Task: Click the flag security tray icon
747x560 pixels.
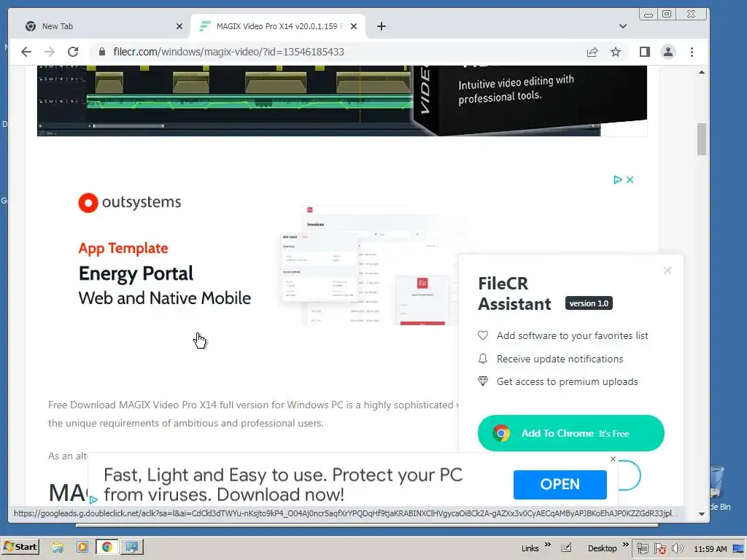Action: click(x=659, y=548)
